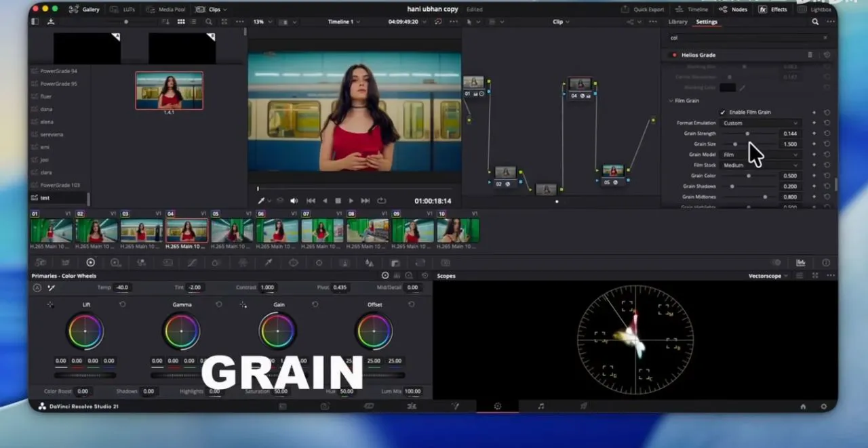
Task: Reset Helios Grade using the header reset icon
Action: point(827,55)
